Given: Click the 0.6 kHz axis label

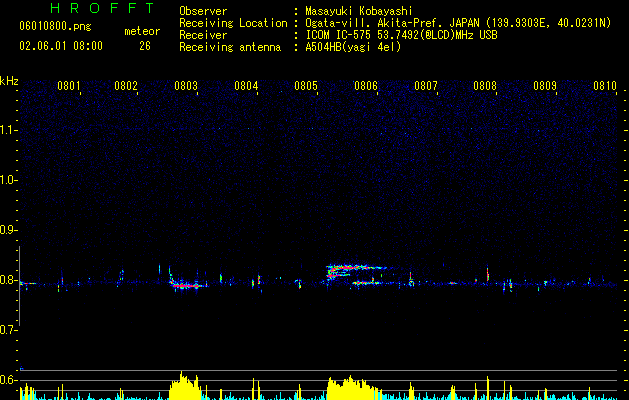Looking at the screenshot, I should [x=8, y=380].
